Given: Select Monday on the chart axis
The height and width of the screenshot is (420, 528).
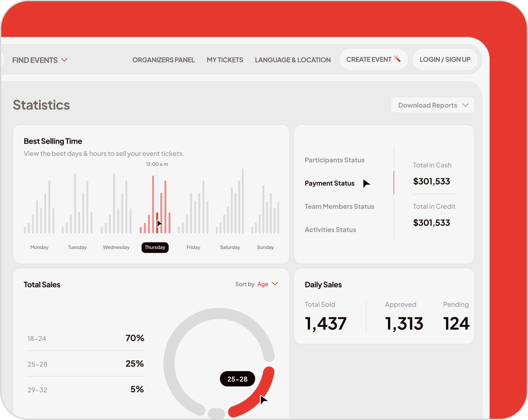Looking at the screenshot, I should (39, 247).
